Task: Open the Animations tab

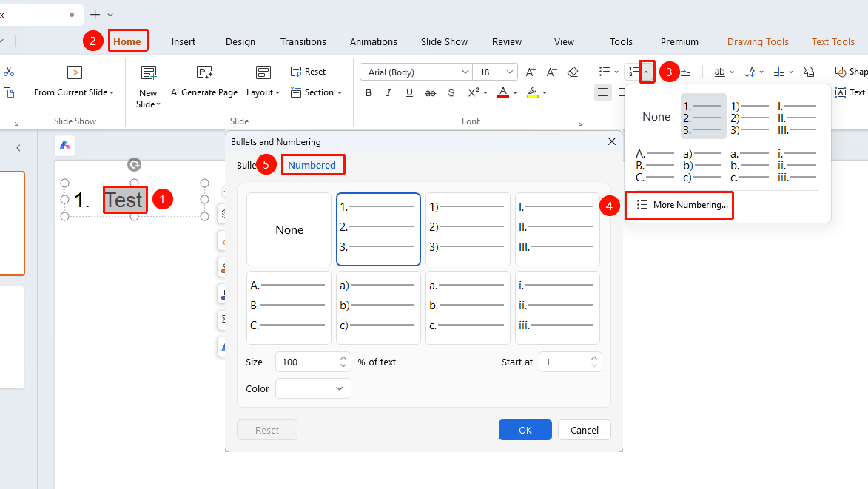Action: point(374,41)
